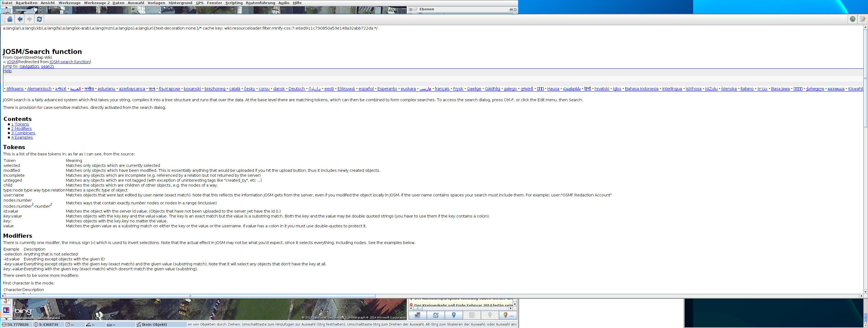This screenshot has height=328, width=868.
Task: Click the 'navigation' jump link
Action: pyautogui.click(x=29, y=66)
